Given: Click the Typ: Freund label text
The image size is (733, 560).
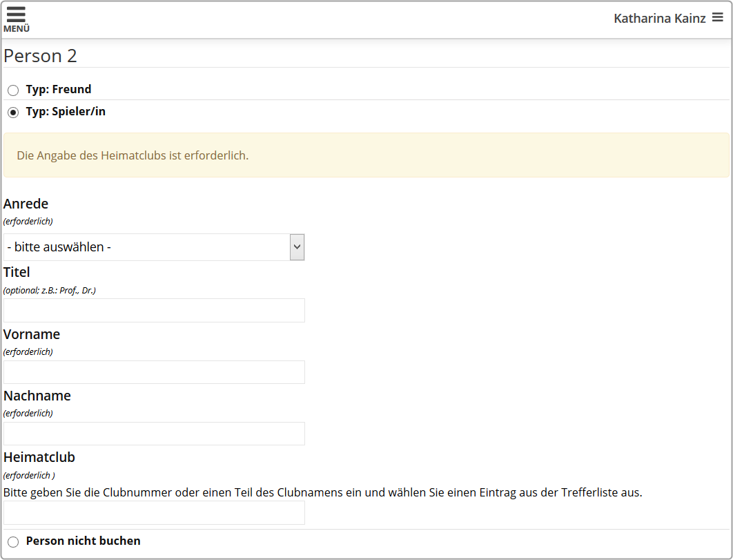Looking at the screenshot, I should coord(59,89).
